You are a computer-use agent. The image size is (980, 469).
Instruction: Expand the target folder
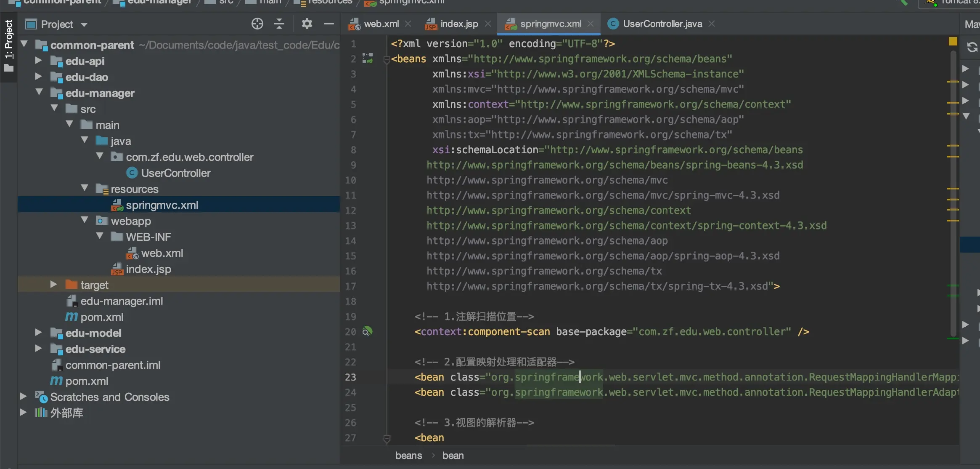(53, 285)
